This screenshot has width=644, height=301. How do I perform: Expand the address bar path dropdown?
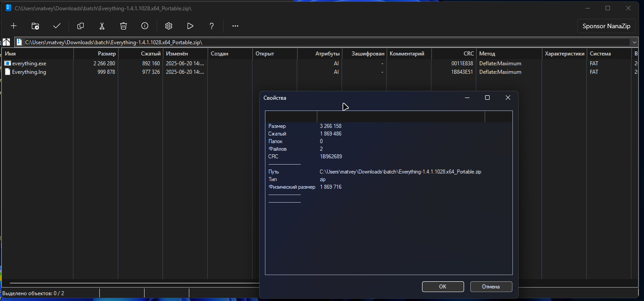[634, 42]
